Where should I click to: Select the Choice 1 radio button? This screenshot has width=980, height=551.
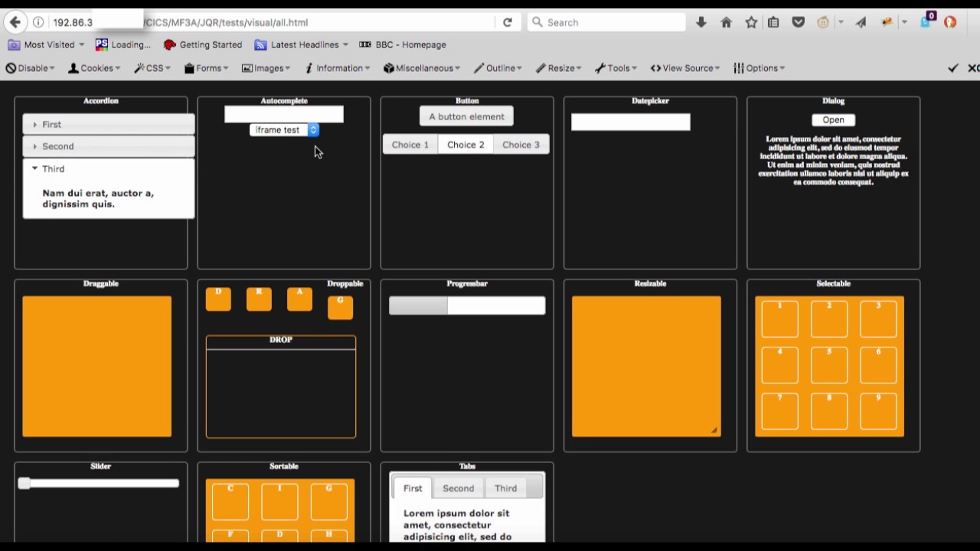pos(410,145)
